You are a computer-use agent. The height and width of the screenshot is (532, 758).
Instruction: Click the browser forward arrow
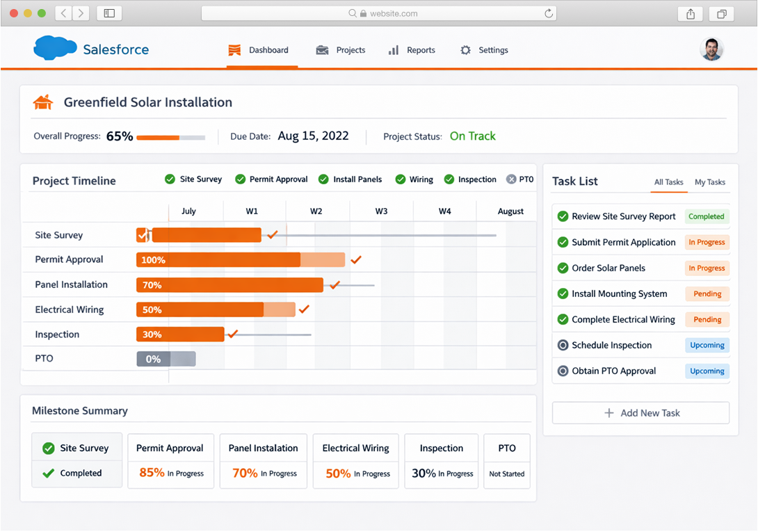click(x=81, y=13)
